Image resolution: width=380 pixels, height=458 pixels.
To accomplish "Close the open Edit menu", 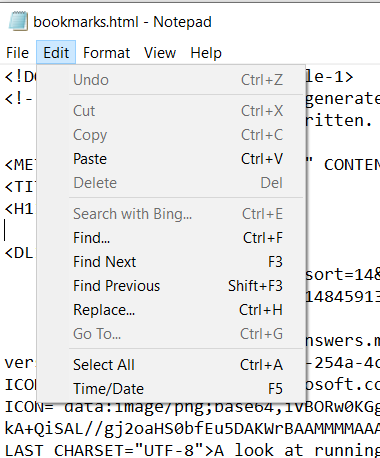I will 56,53.
